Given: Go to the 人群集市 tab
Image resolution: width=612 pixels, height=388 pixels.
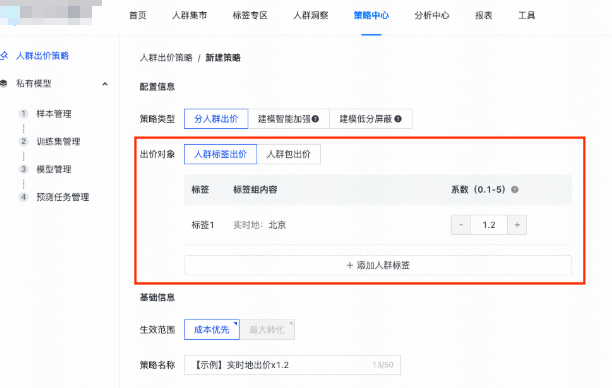Looking at the screenshot, I should pyautogui.click(x=189, y=15).
